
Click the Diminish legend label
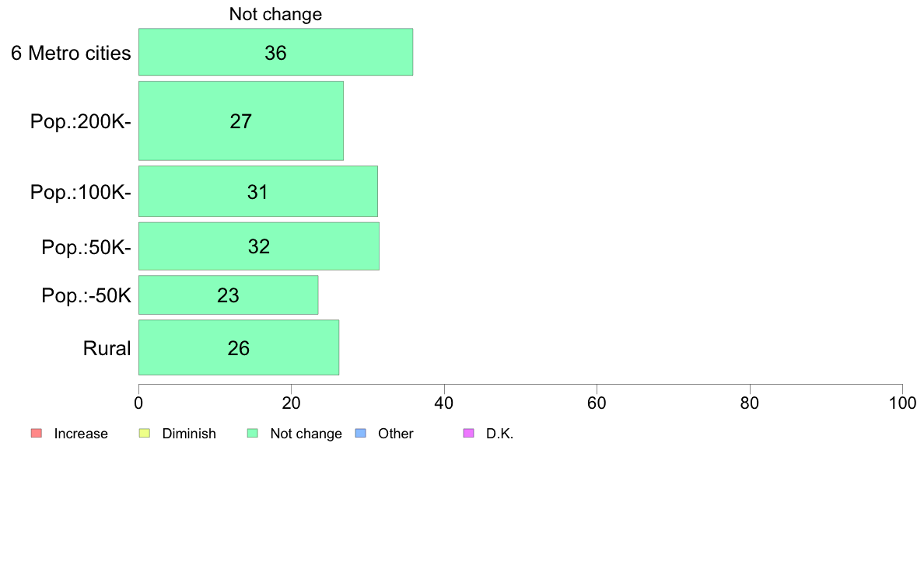189,434
